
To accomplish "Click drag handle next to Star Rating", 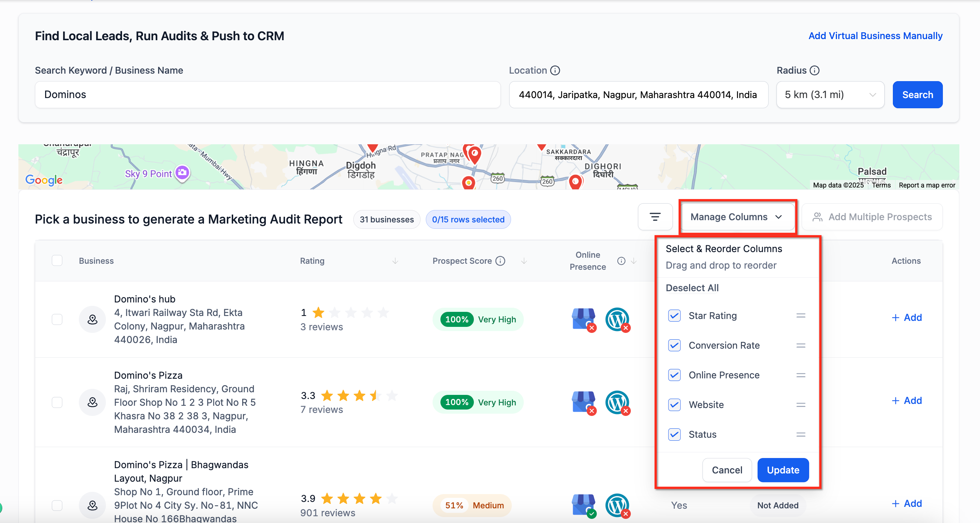I will pyautogui.click(x=801, y=316).
